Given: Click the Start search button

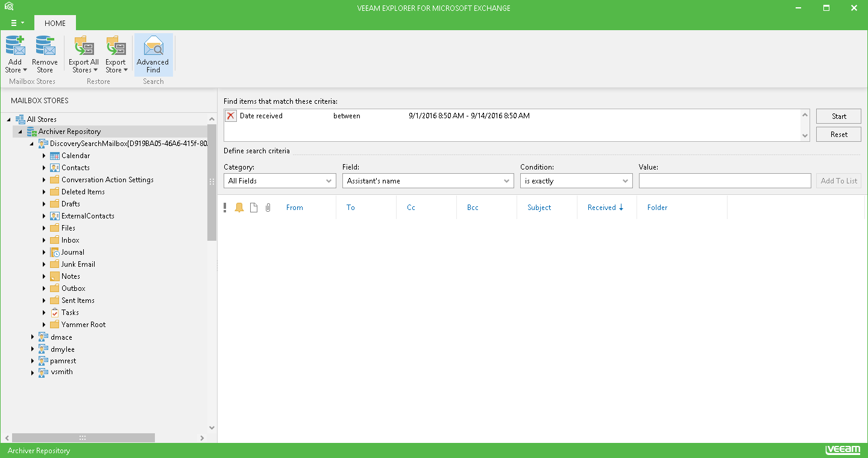Looking at the screenshot, I should (838, 116).
